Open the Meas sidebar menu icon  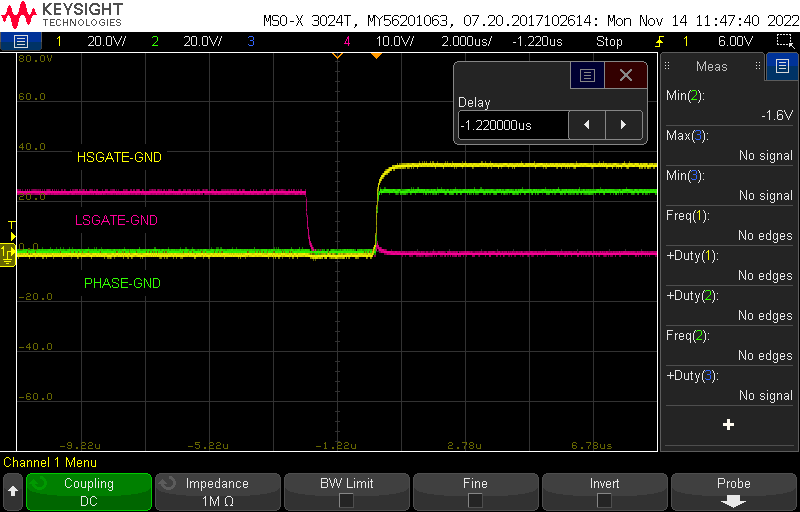click(782, 66)
